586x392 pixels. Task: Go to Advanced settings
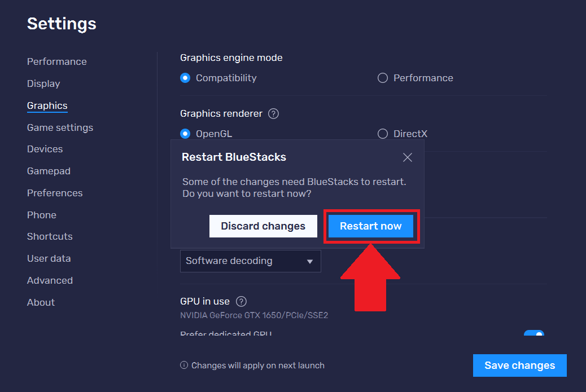[50, 280]
